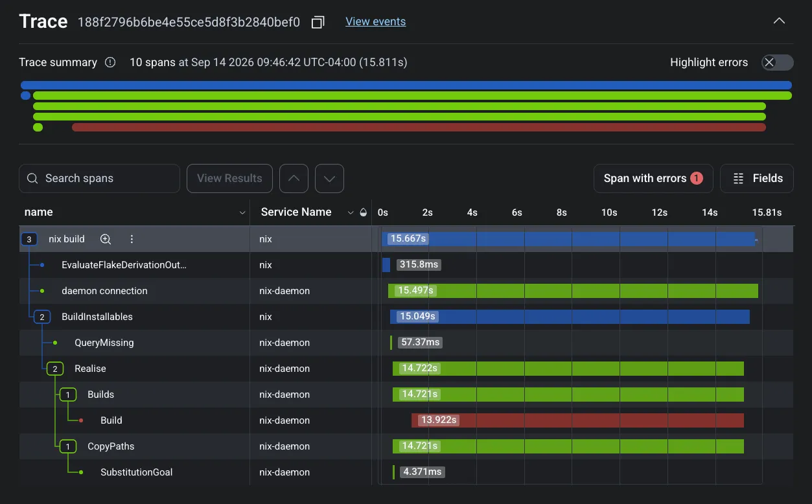Image resolution: width=812 pixels, height=504 pixels.
Task: Jump to the next search result arrow
Action: coord(329,178)
